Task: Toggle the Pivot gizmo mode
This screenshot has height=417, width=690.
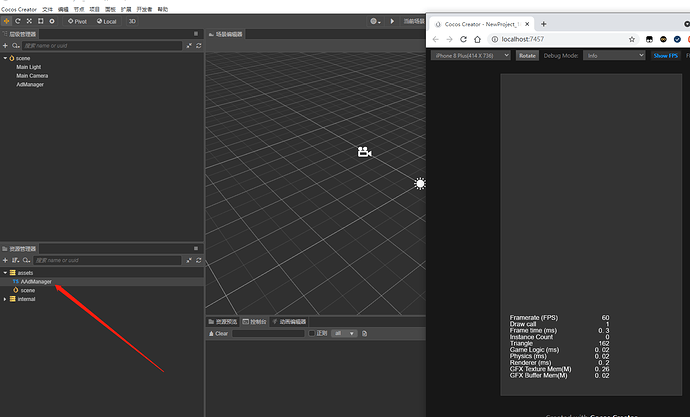Action: click(77, 21)
